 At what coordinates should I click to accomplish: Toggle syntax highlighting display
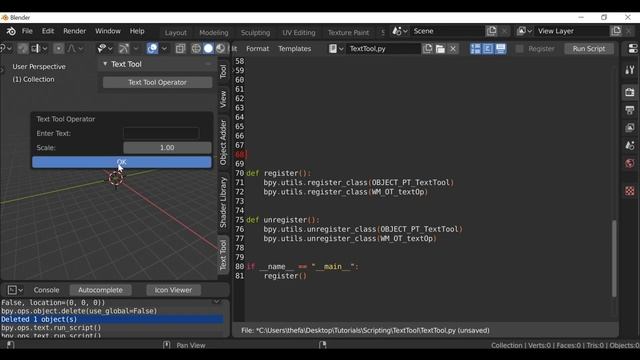(500, 49)
